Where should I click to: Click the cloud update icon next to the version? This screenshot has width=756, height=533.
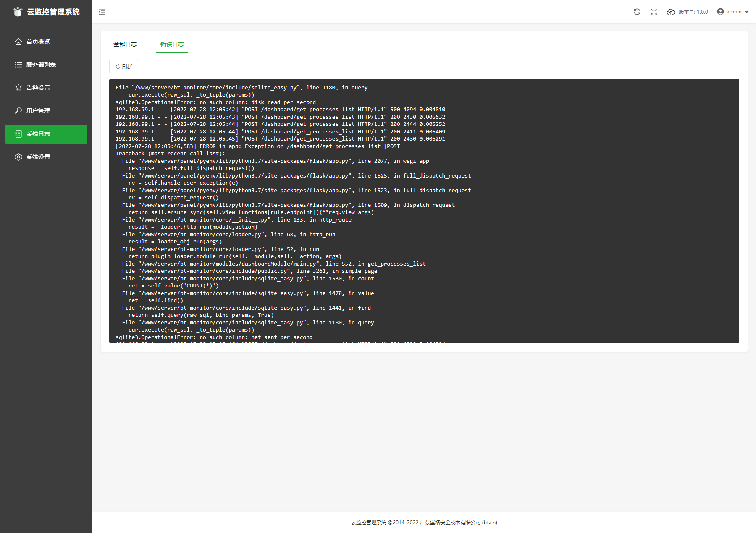[671, 12]
